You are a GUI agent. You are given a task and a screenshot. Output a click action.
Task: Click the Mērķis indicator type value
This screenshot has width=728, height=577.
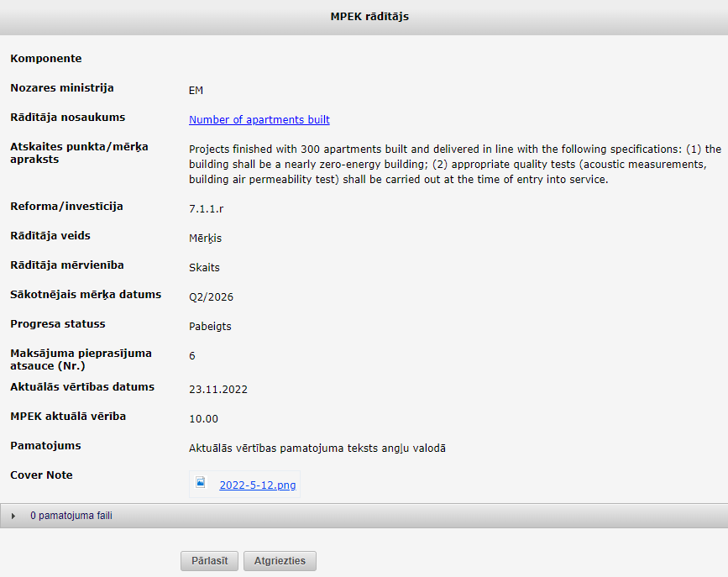pos(205,239)
